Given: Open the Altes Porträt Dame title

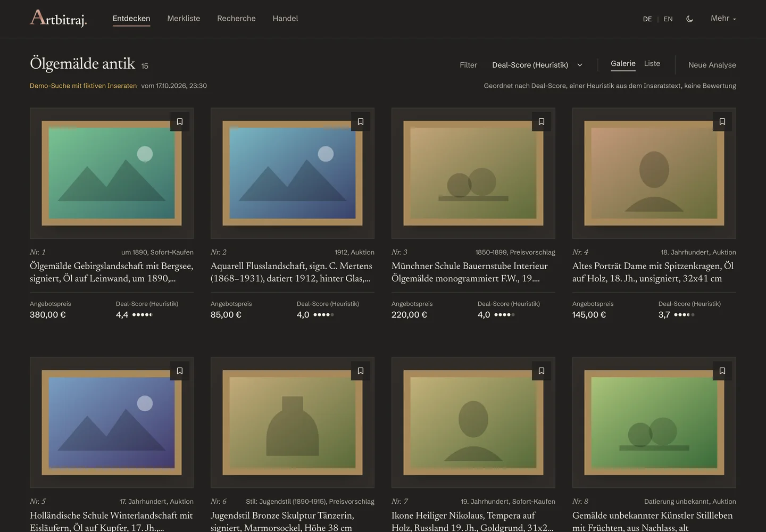Looking at the screenshot, I should coord(653,272).
